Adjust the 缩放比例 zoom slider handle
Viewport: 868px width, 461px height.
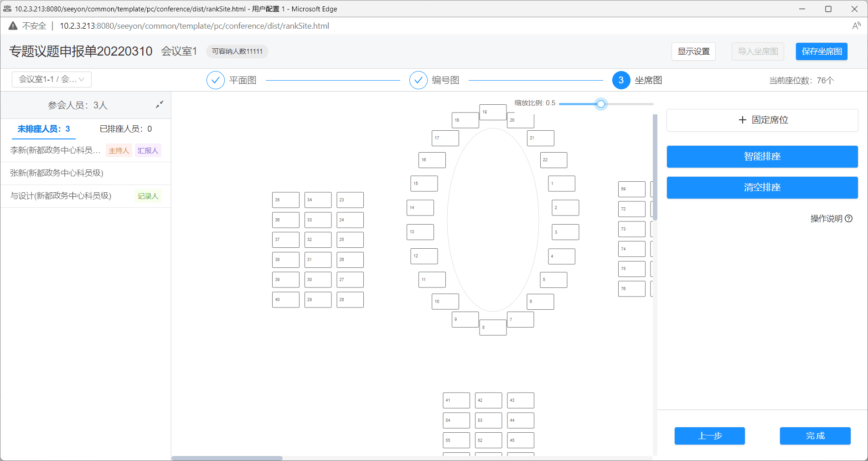(601, 104)
